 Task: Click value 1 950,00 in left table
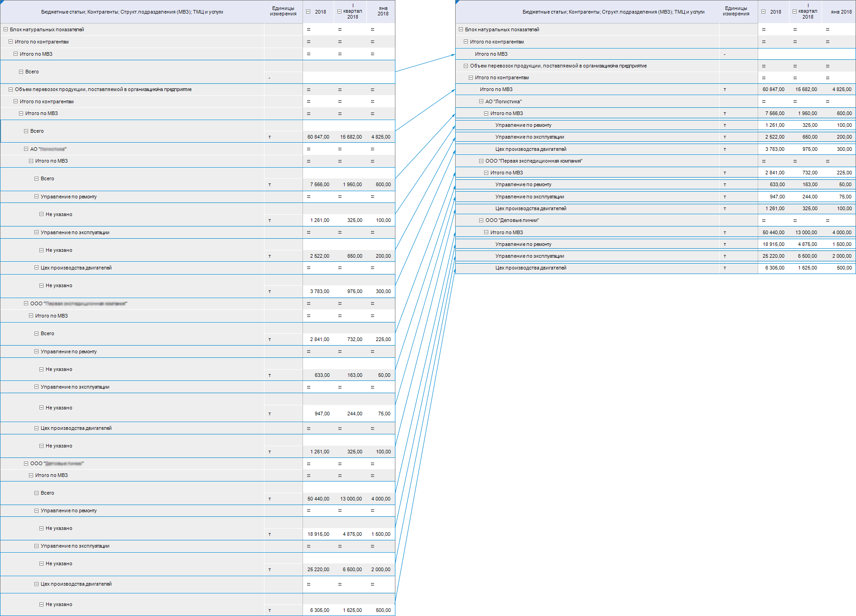click(352, 185)
